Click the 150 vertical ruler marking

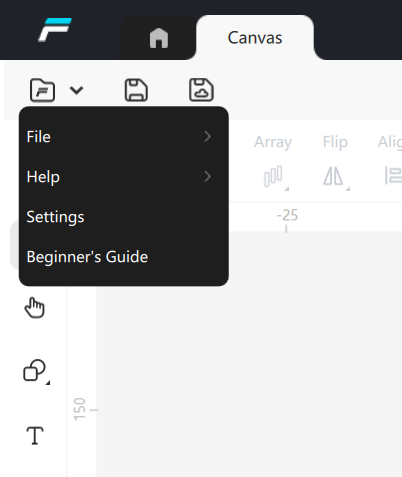[x=80, y=409]
